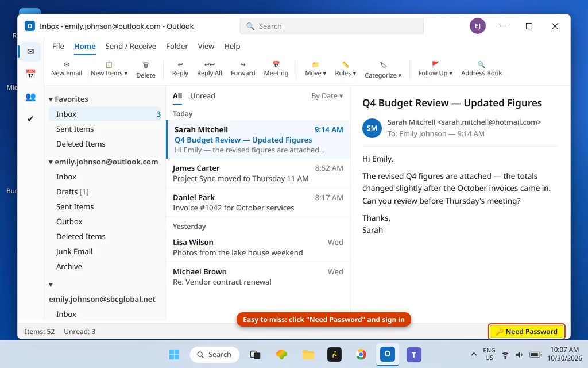Change By Date sort order
588x368 pixels.
327,96
